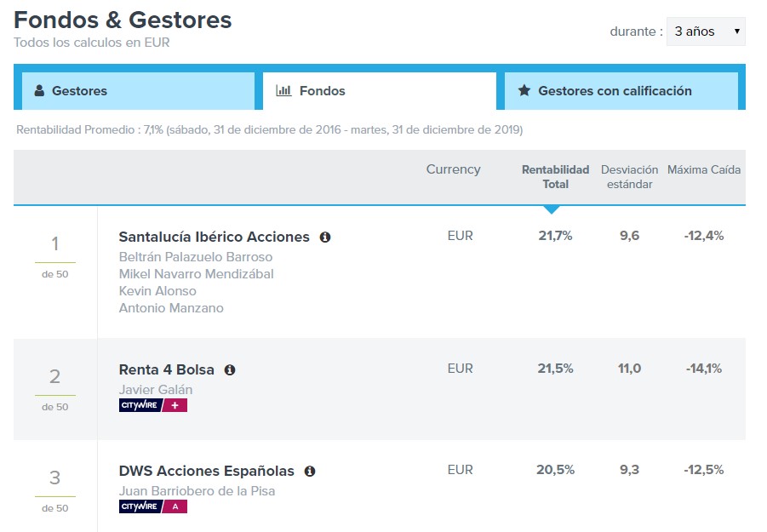Open the 'durante' period dropdown showing 3 años
The height and width of the screenshot is (532, 767).
[706, 31]
